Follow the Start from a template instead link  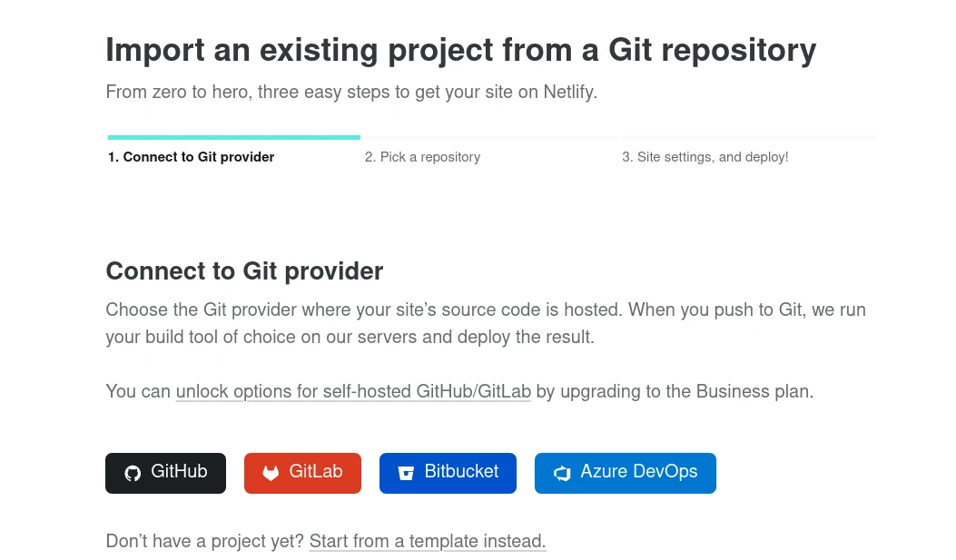(x=428, y=542)
